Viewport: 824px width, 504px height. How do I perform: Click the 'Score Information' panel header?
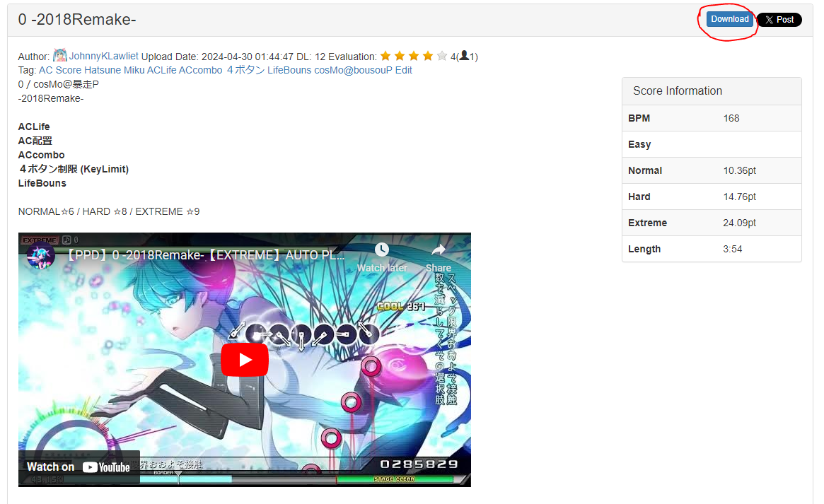[x=712, y=90]
